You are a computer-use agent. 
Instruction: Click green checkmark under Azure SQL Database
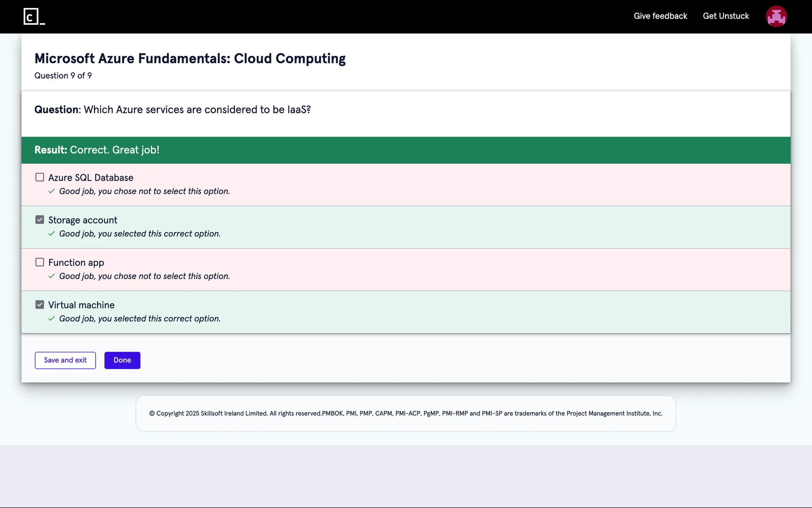pyautogui.click(x=52, y=191)
